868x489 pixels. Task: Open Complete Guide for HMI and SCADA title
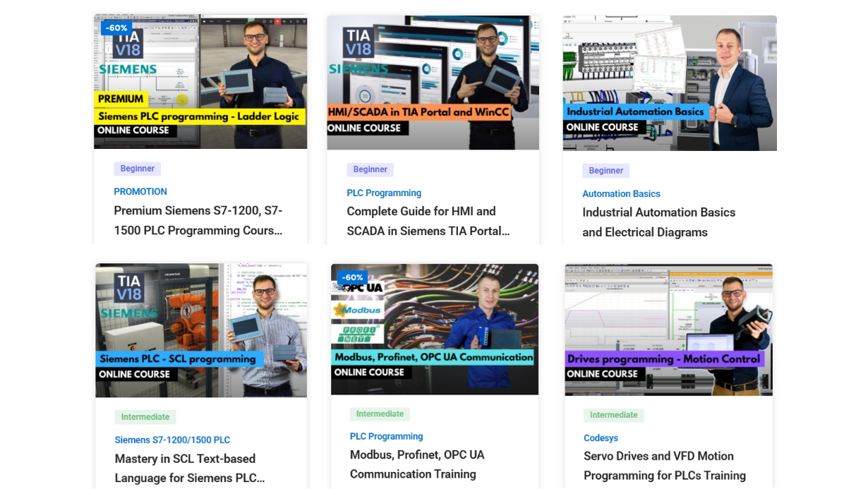428,221
